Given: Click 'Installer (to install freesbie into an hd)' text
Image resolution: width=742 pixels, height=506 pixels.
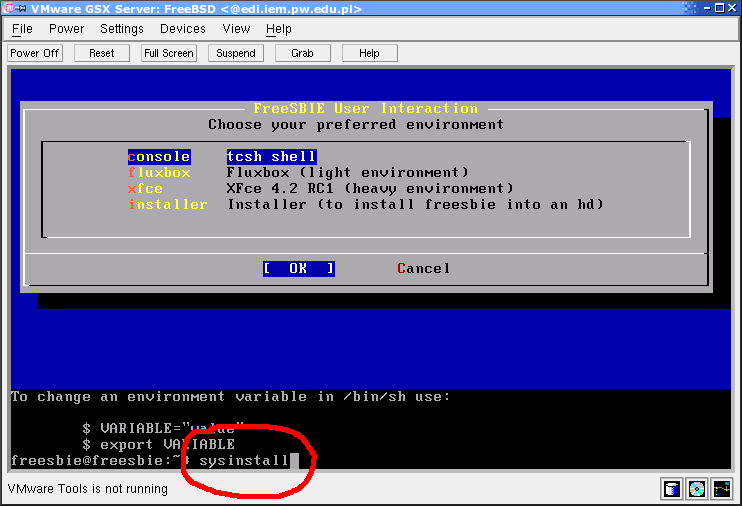Looking at the screenshot, I should 415,204.
